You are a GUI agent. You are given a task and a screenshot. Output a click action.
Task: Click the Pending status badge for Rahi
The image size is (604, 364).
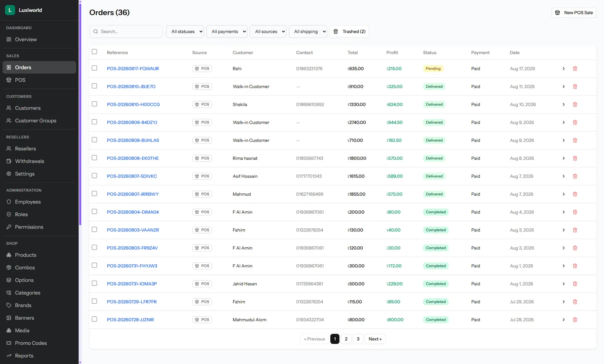pyautogui.click(x=433, y=69)
